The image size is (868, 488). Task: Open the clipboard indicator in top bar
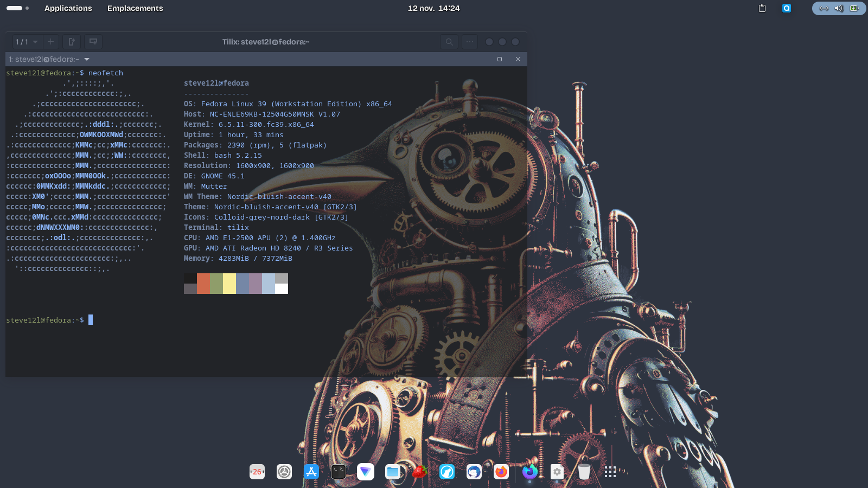(x=762, y=8)
